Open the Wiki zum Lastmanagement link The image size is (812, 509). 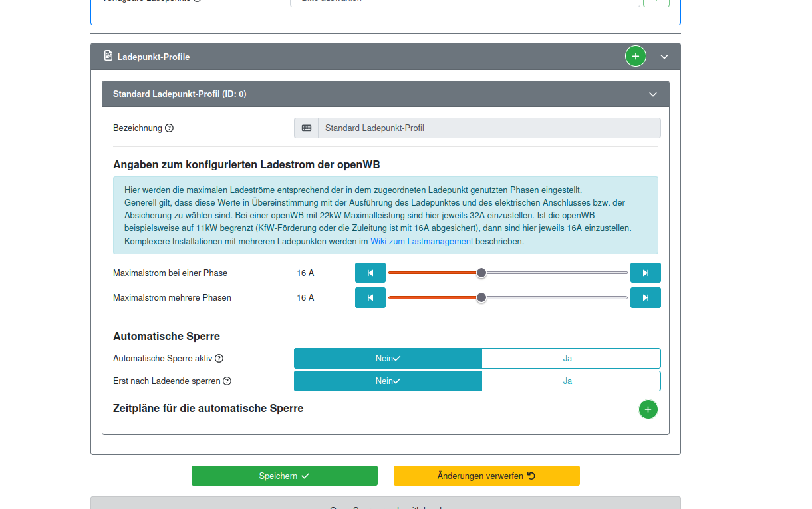(422, 242)
